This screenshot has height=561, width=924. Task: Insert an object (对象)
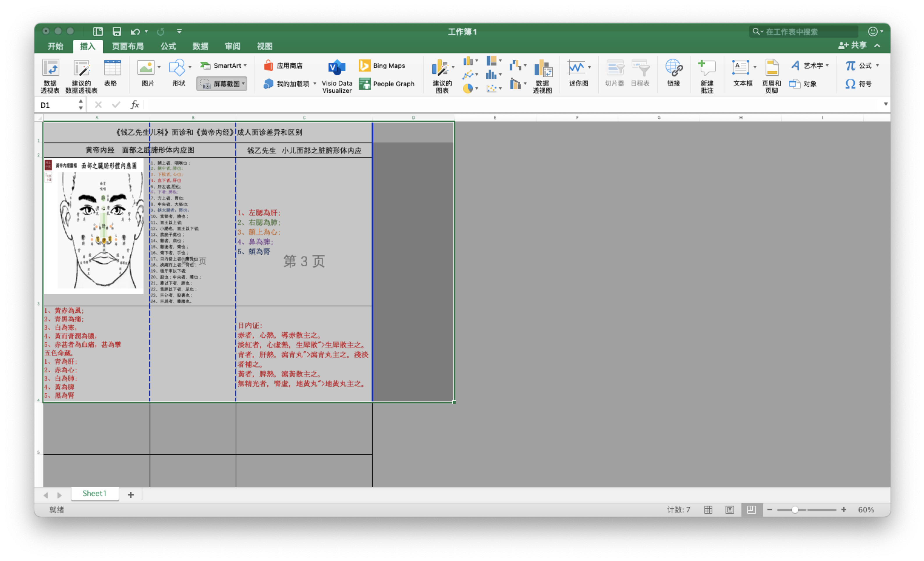pyautogui.click(x=803, y=84)
